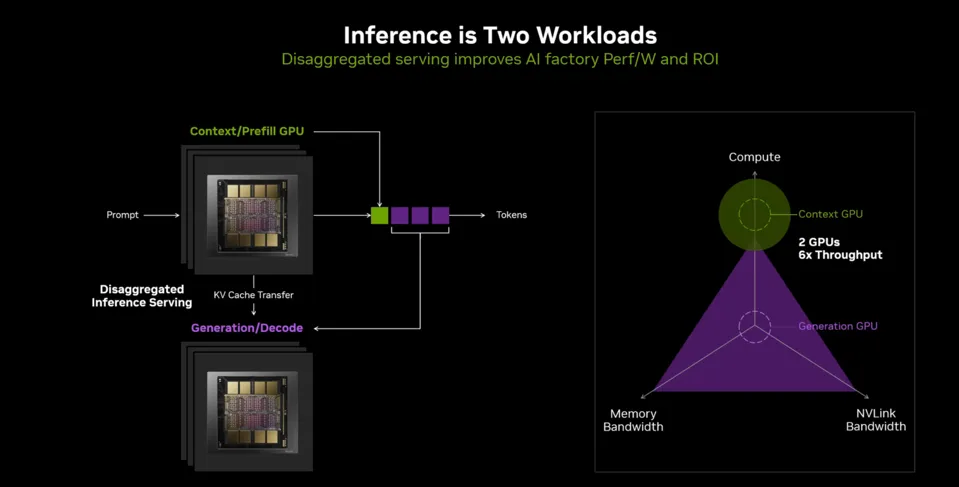Click the "Generation/Decode" purple label
Screen dimensions: 959x487
247,328
